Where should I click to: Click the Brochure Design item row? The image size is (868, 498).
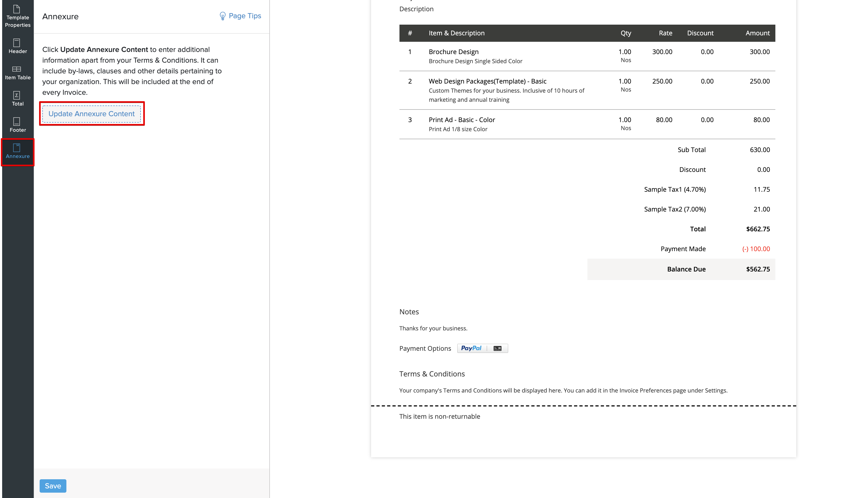coord(454,52)
